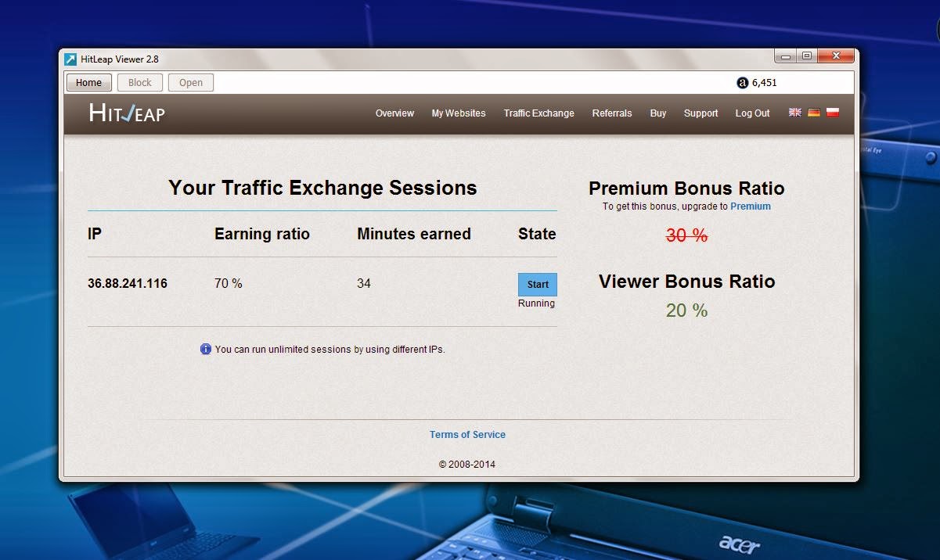Screen dimensions: 940x560
Task: Click the blue Start session button
Action: (x=538, y=285)
